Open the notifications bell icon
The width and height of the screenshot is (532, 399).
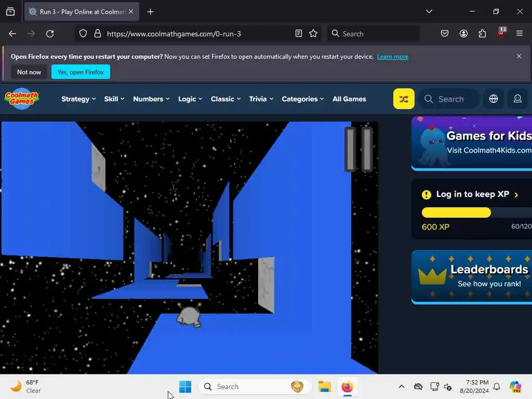[x=497, y=387]
